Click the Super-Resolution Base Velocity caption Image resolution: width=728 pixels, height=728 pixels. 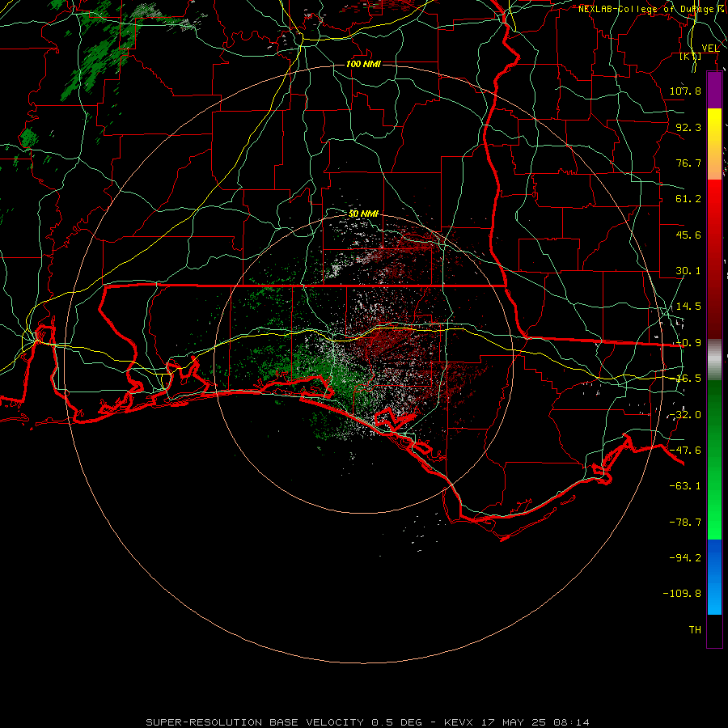[x=368, y=722]
